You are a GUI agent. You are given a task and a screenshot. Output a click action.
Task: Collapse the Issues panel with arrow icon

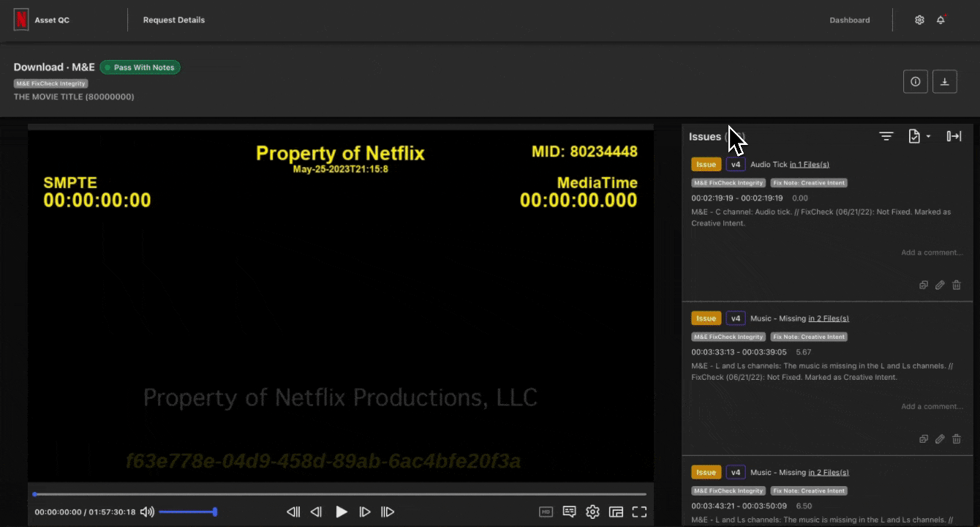click(954, 136)
